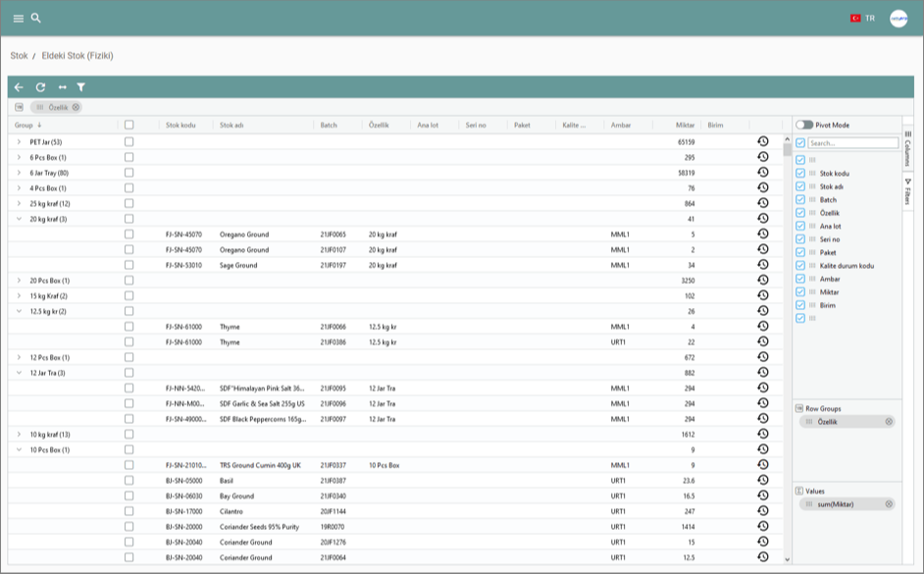Viewport: 924px width, 574px height.
Task: Open the filter funnel in toolbar
Action: [81, 87]
